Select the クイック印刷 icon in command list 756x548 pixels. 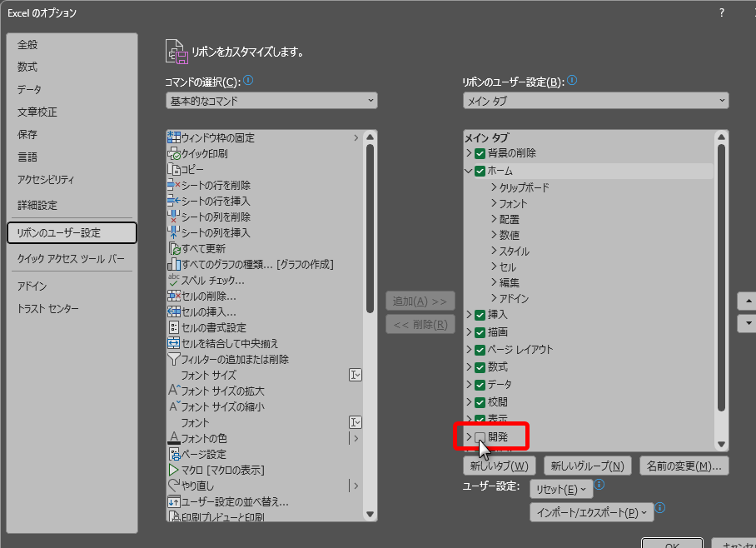[x=174, y=154]
